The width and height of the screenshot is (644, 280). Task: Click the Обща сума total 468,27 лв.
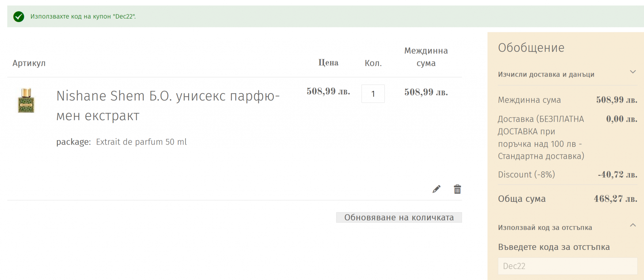point(615,199)
